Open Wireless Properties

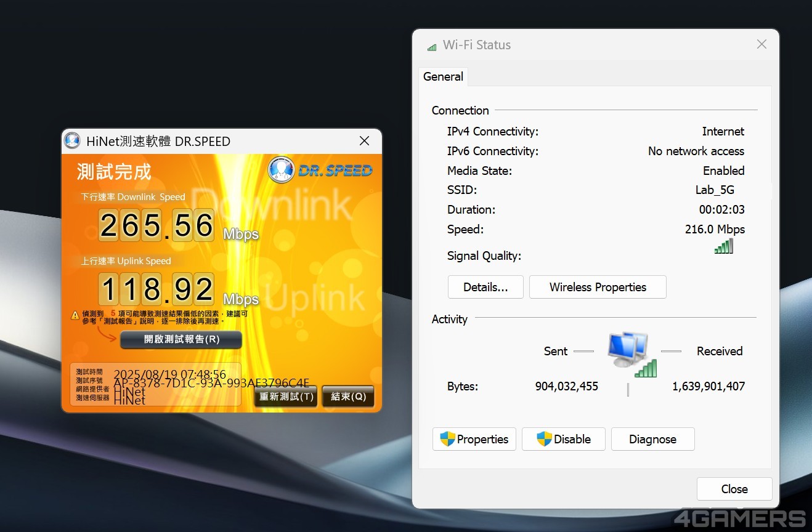(x=598, y=287)
